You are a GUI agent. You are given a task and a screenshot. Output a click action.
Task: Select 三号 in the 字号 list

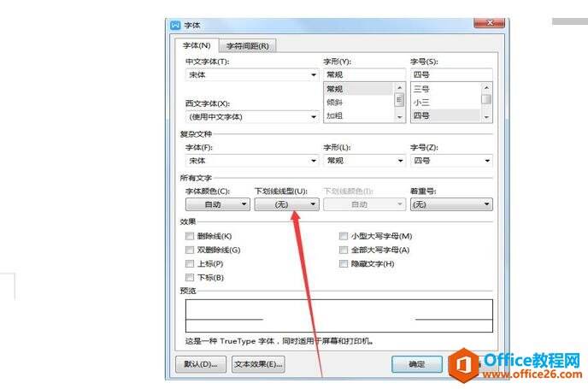point(445,89)
